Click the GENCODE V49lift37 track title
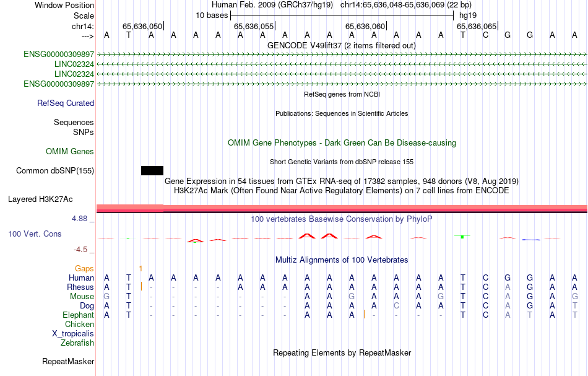 (342, 46)
